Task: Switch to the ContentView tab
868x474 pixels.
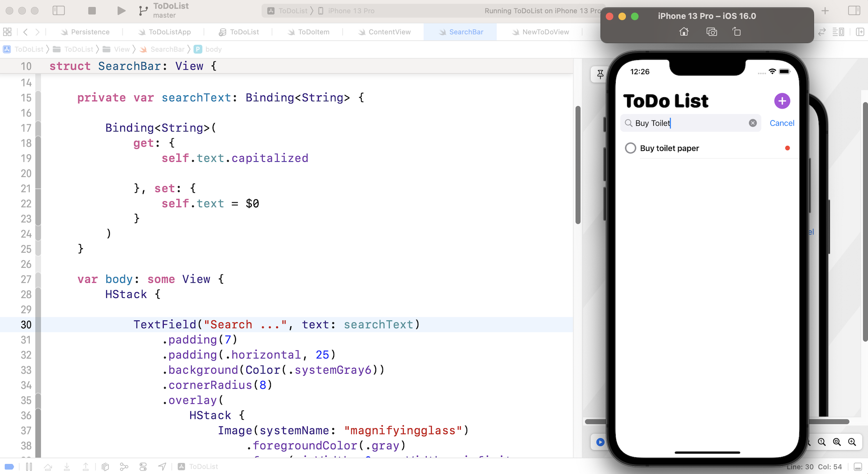Action: tap(389, 32)
